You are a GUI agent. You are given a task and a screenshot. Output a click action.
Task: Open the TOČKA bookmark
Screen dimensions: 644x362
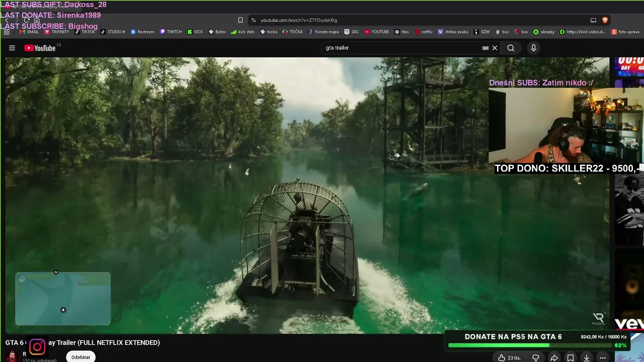point(292,32)
